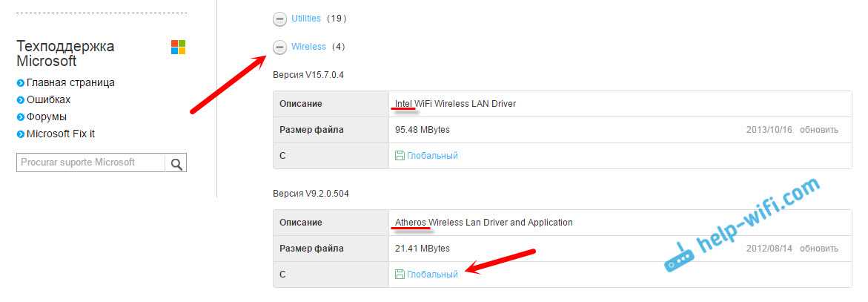Click the 21.41 MBytes file size value
The height and width of the screenshot is (302, 868).
(x=423, y=249)
